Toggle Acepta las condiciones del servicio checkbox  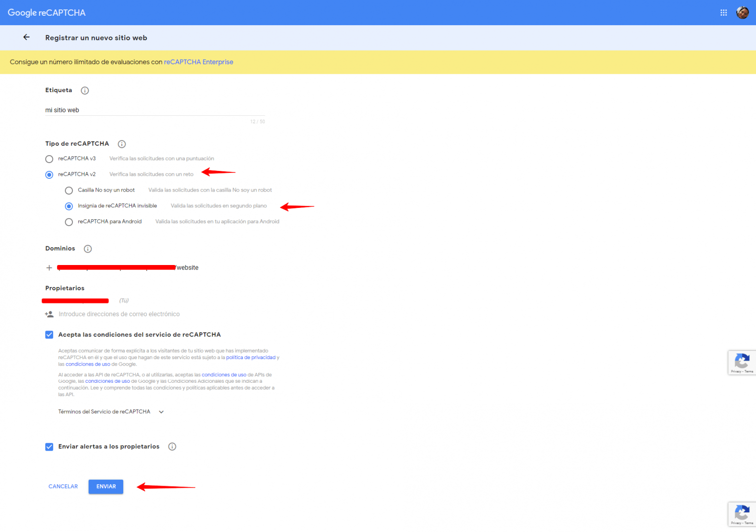pyautogui.click(x=49, y=335)
